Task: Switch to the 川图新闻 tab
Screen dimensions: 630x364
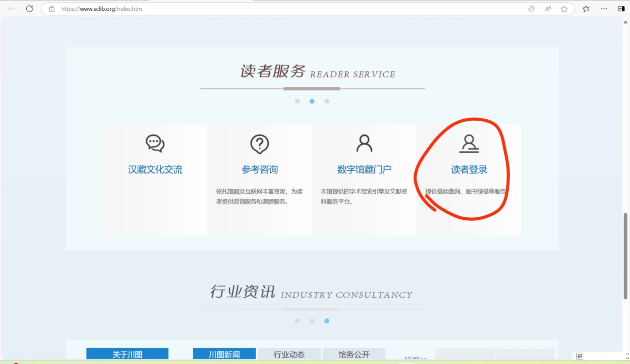Action: tap(224, 354)
